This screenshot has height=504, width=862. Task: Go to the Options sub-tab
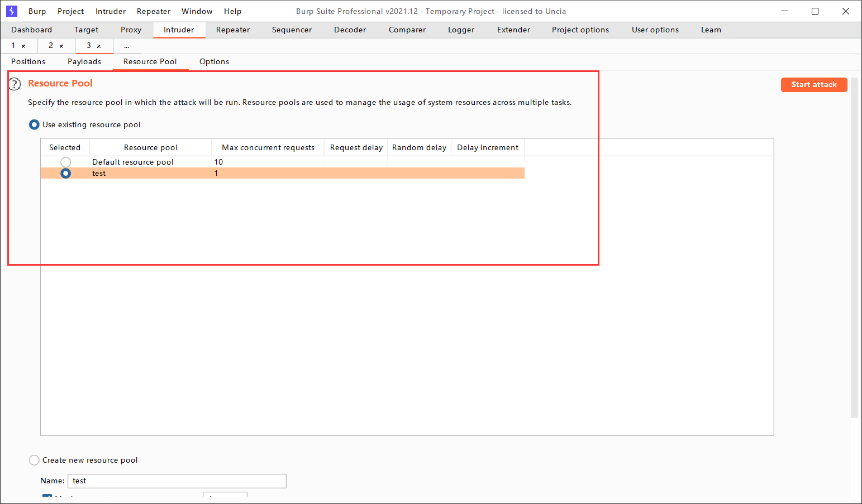[x=215, y=62]
